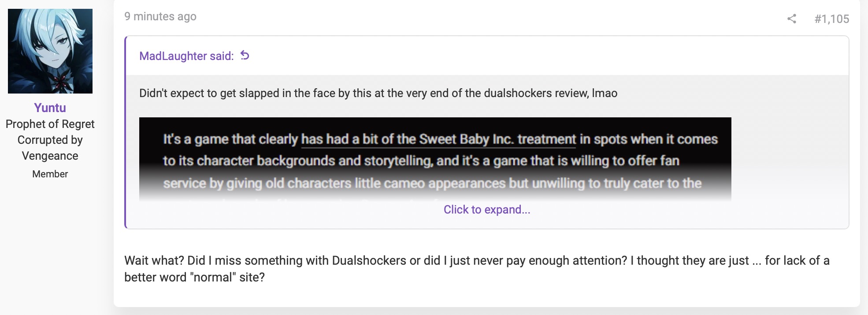This screenshot has width=868, height=315.
Task: Click the 'Member' label under Yuntu
Action: pos(50,174)
